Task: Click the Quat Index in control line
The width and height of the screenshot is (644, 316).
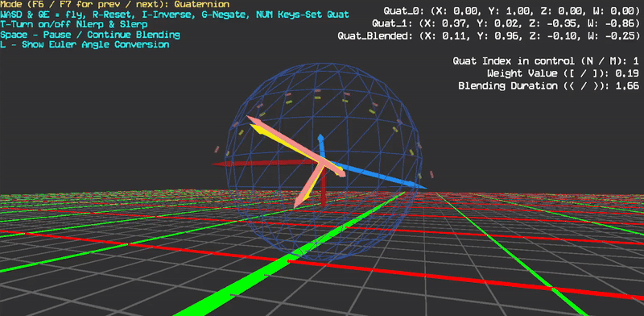Action: click(546, 61)
